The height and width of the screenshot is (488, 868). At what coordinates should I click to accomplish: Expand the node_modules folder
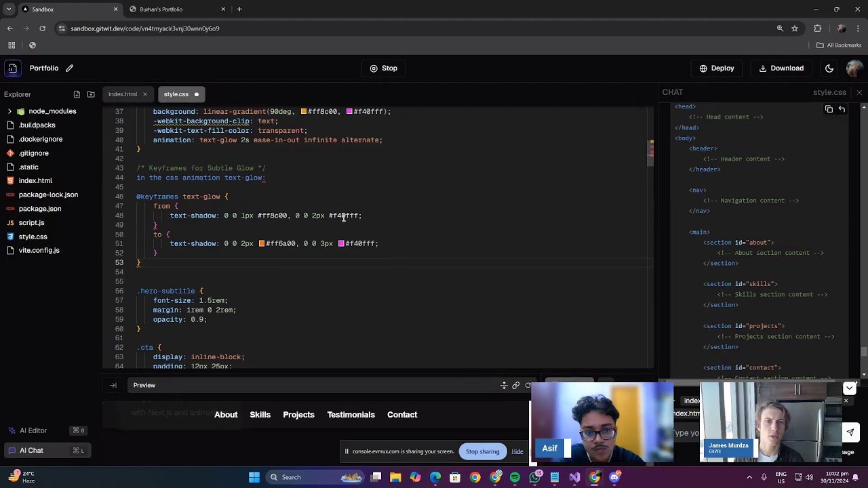pos(9,111)
